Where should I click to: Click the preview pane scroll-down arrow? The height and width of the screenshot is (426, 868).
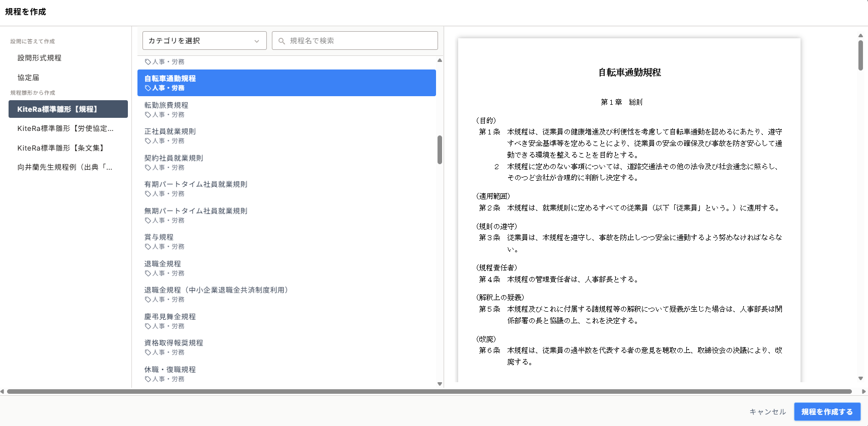860,379
